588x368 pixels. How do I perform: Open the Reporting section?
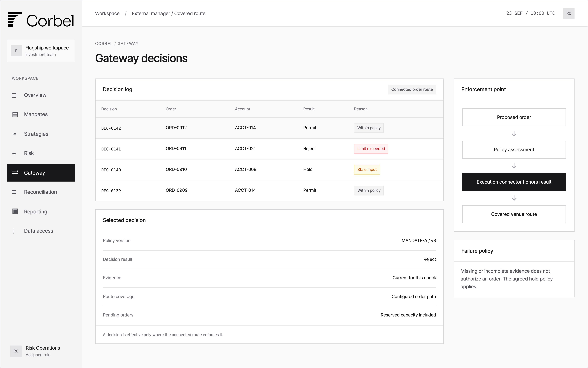(x=41, y=212)
